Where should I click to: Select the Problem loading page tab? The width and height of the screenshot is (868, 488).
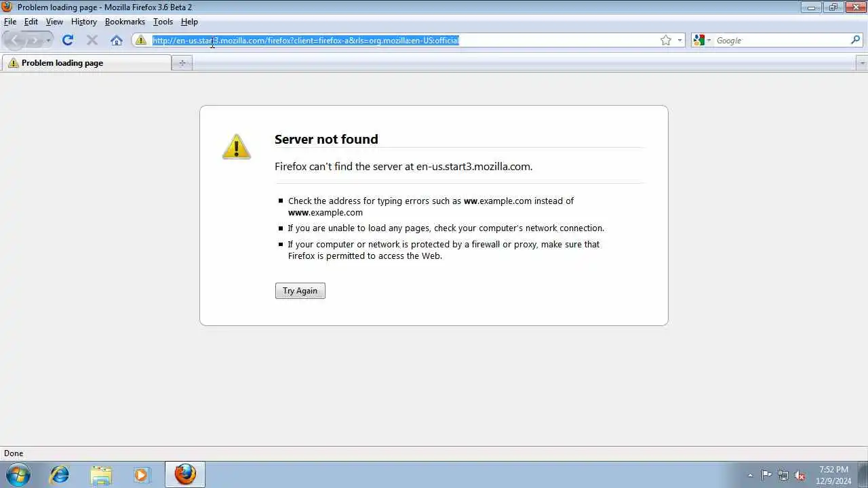click(x=86, y=63)
